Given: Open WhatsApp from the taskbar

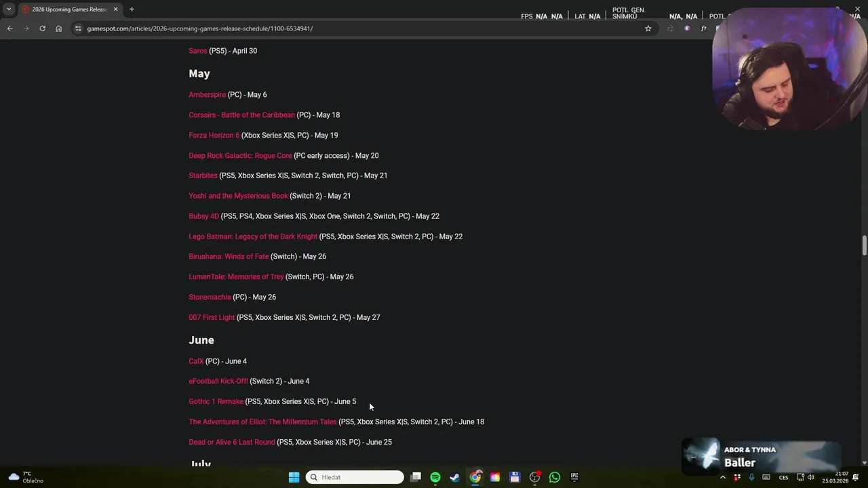Looking at the screenshot, I should coord(555,477).
